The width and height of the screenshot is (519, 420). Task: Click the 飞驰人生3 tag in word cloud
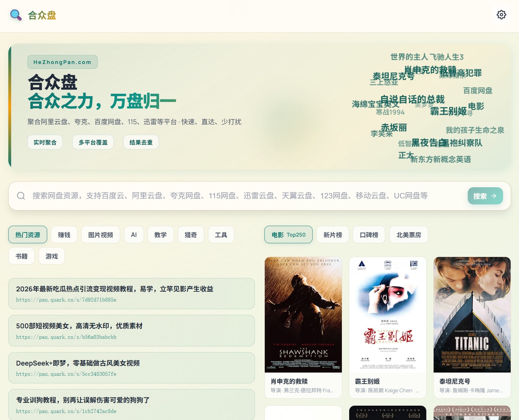(447, 57)
